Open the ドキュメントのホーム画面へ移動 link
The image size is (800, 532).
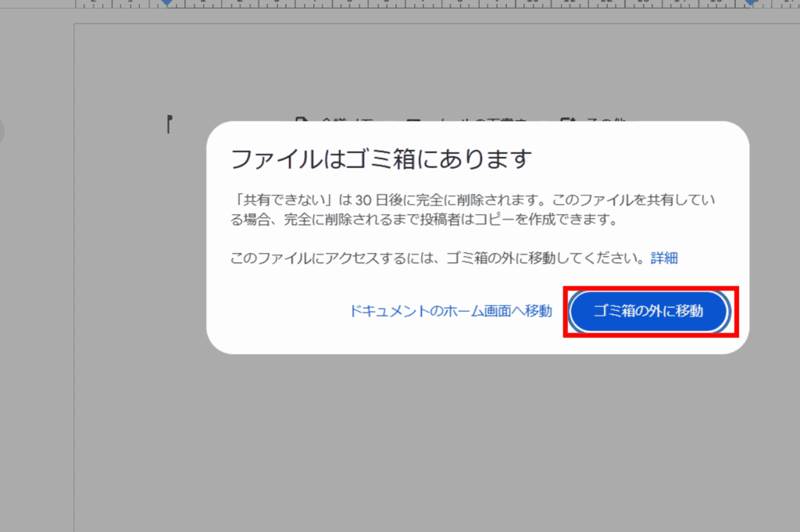(451, 311)
